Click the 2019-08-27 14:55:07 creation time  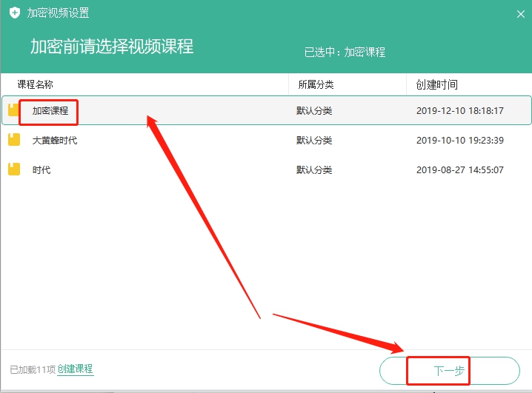point(459,170)
